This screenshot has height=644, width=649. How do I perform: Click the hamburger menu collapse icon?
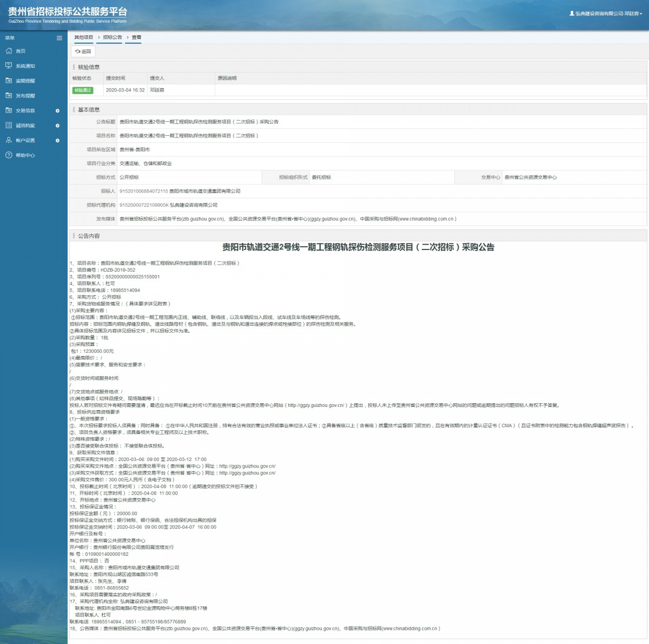point(59,38)
